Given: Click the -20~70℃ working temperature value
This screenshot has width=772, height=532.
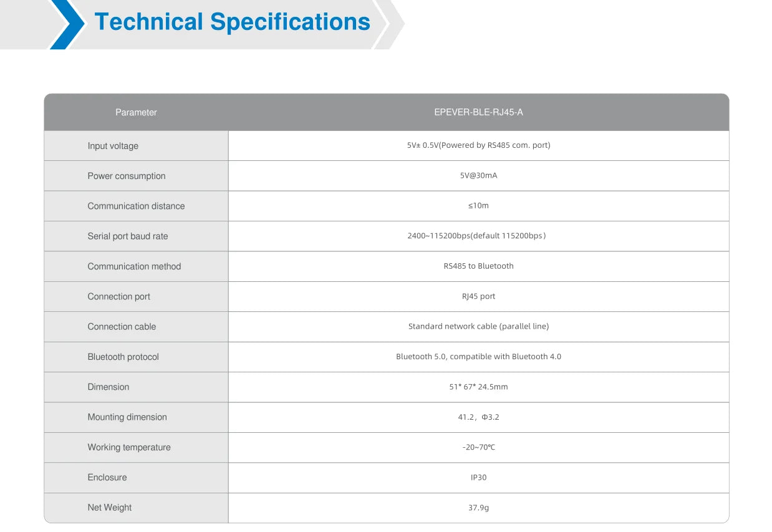Looking at the screenshot, I should point(478,447).
